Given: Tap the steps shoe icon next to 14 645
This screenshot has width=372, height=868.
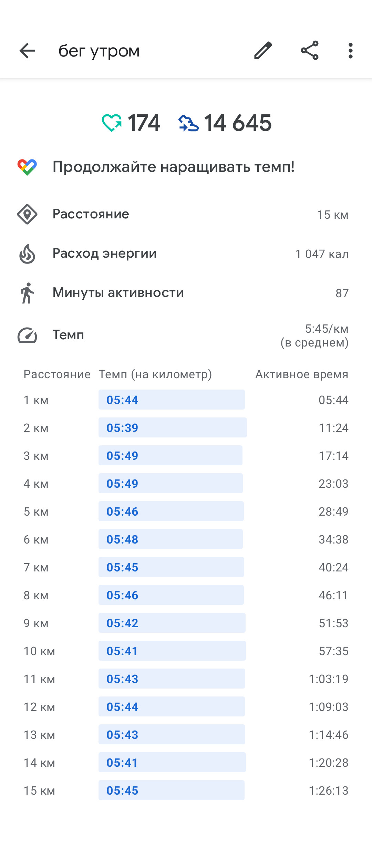Looking at the screenshot, I should [188, 123].
